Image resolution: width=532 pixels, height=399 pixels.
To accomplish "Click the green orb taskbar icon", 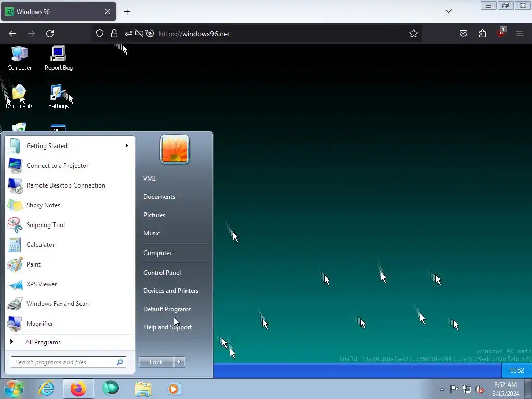I will [111, 389].
